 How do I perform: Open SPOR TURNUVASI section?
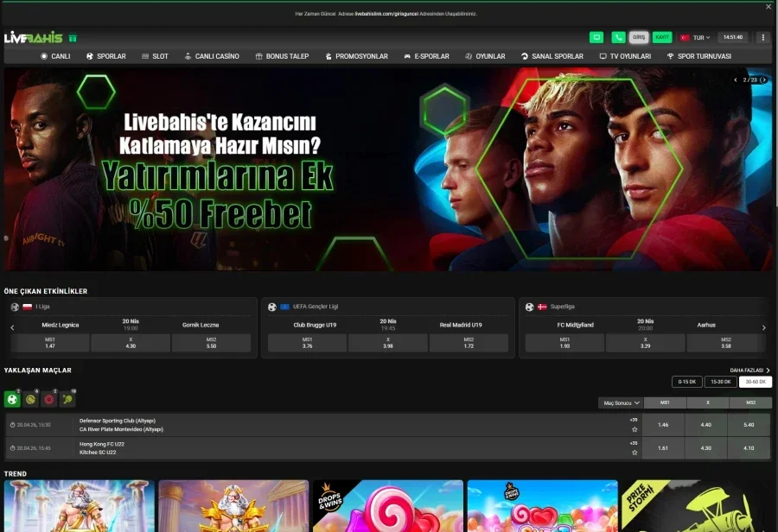tap(699, 56)
